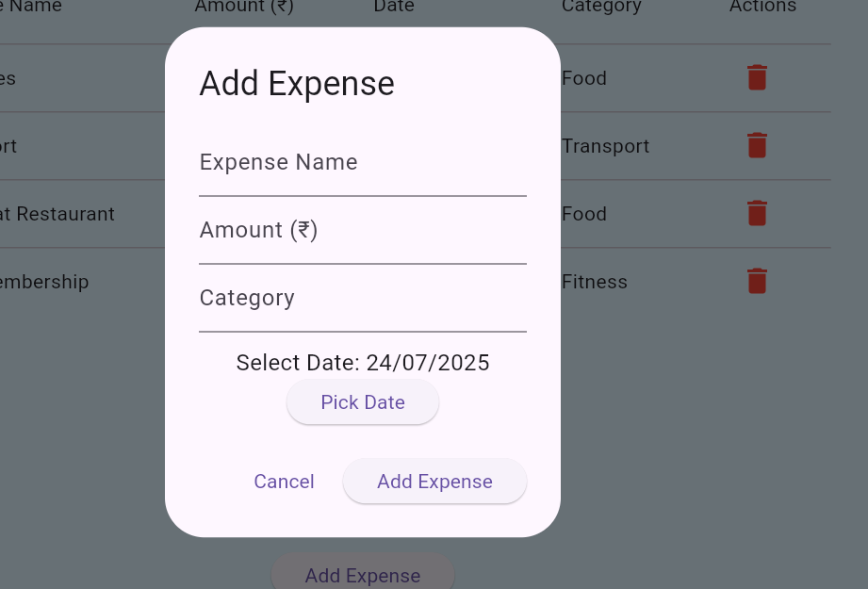Cancel the Add Expense dialog
The width and height of the screenshot is (868, 589).
[284, 482]
